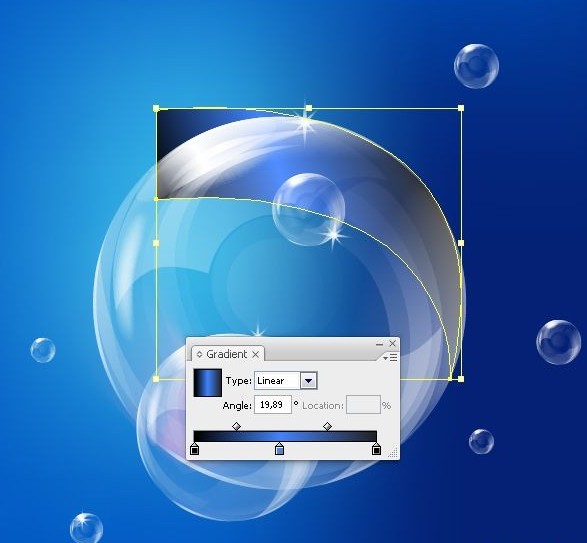Viewport: 587px width, 543px height.
Task: Click the left midpoint diamond marker
Action: [236, 426]
